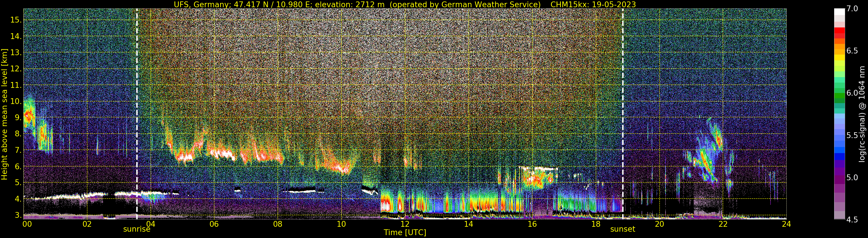
Task: Click the "sunset" label under the time axis
Action: [x=623, y=229]
